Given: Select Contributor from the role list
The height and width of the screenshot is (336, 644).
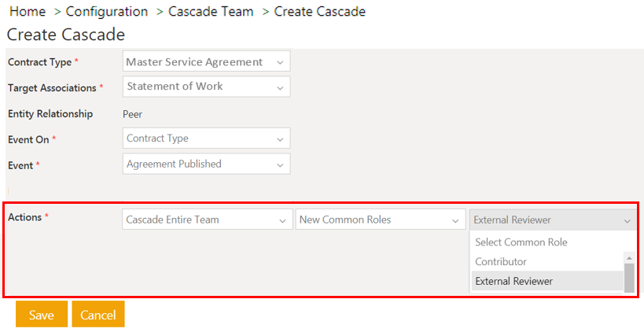Looking at the screenshot, I should click(x=501, y=261).
